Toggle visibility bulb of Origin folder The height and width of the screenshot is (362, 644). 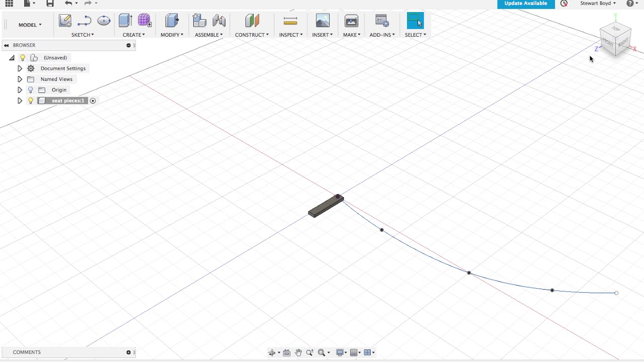coord(31,90)
